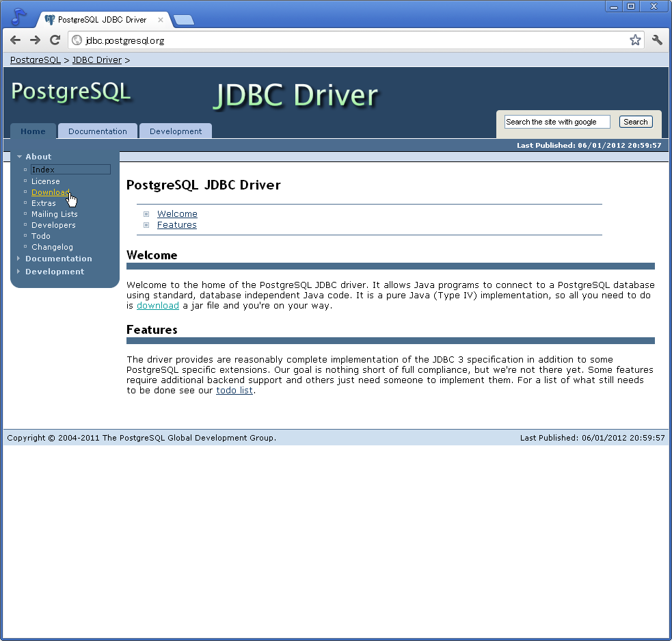Navigate back using the browser back arrow

click(x=15, y=40)
